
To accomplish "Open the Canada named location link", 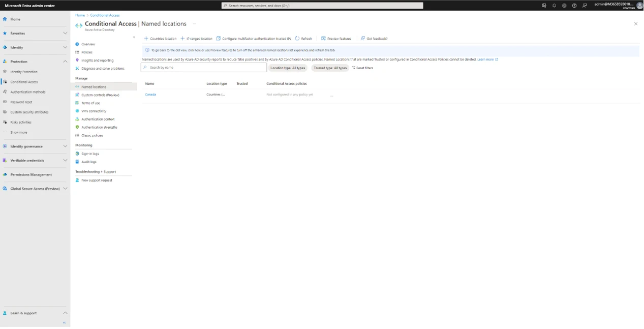I will pos(150,95).
